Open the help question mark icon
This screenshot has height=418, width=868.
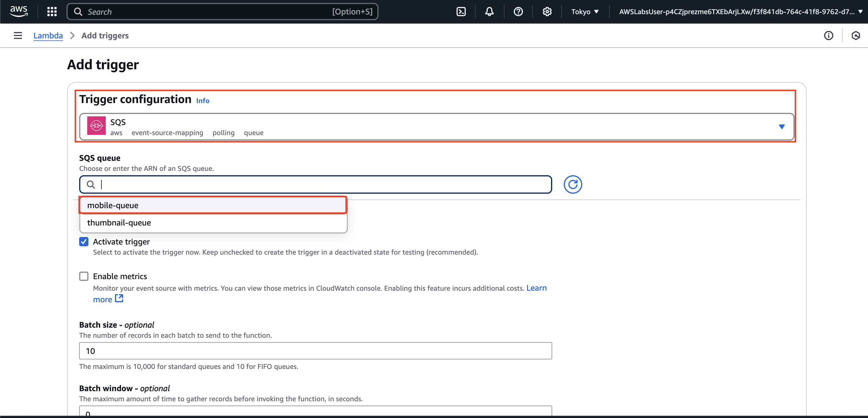coord(518,12)
